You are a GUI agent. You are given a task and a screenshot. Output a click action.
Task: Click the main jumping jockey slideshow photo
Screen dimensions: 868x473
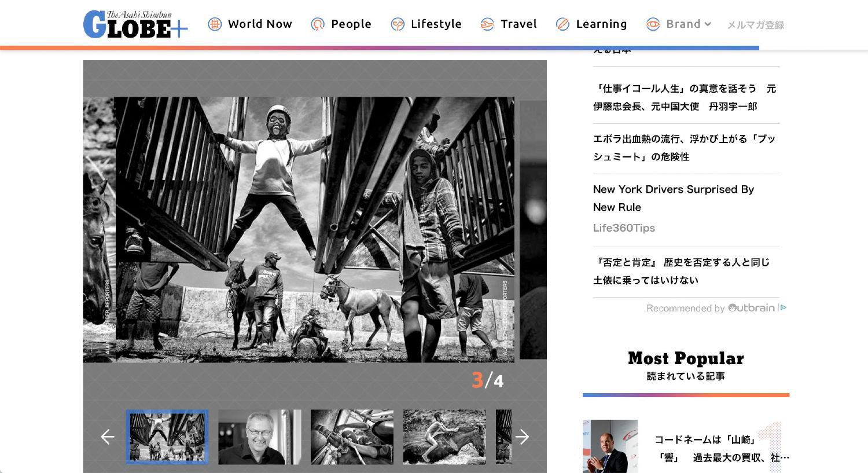[315, 230]
